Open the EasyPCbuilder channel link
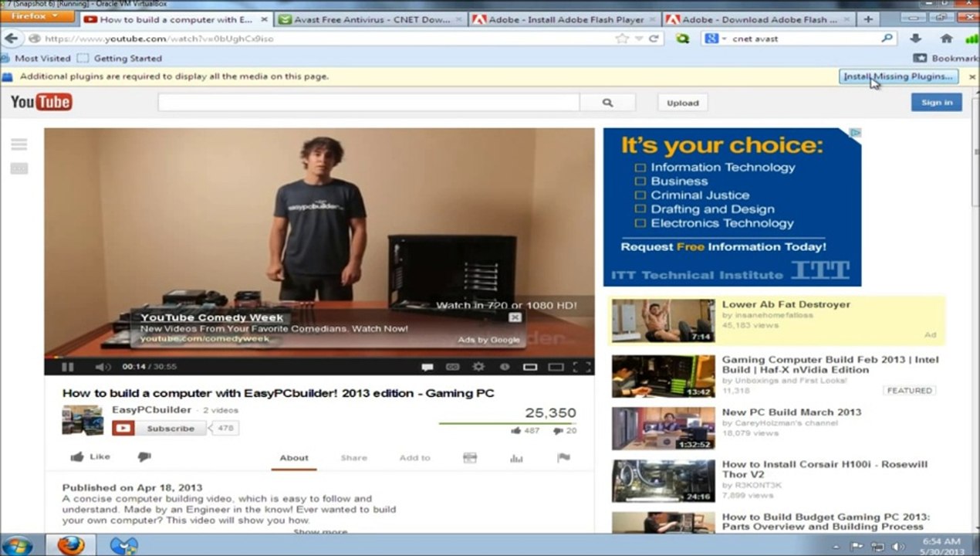Image resolution: width=980 pixels, height=556 pixels. pos(151,409)
